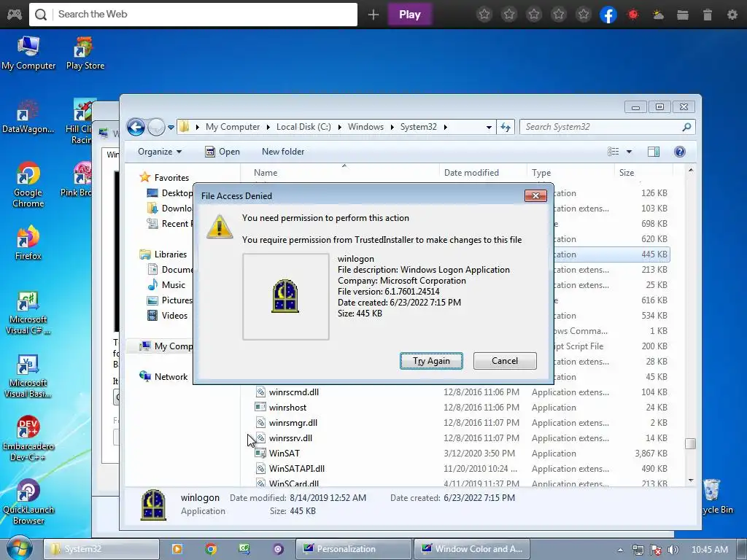The width and height of the screenshot is (747, 560).
Task: Open QuickLaunch Browser desktop icon
Action: pos(28,502)
